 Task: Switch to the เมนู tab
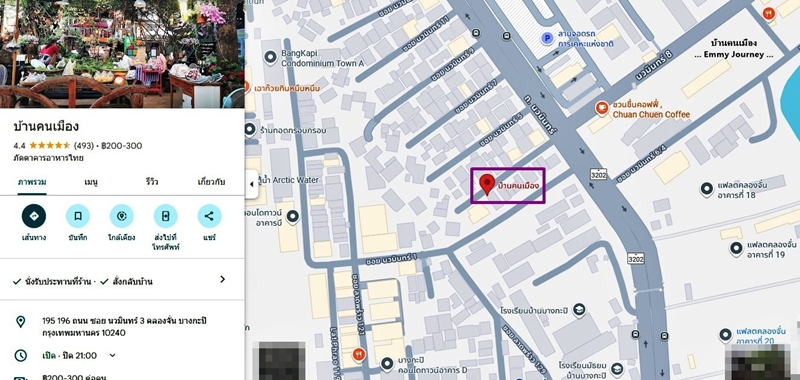(91, 182)
